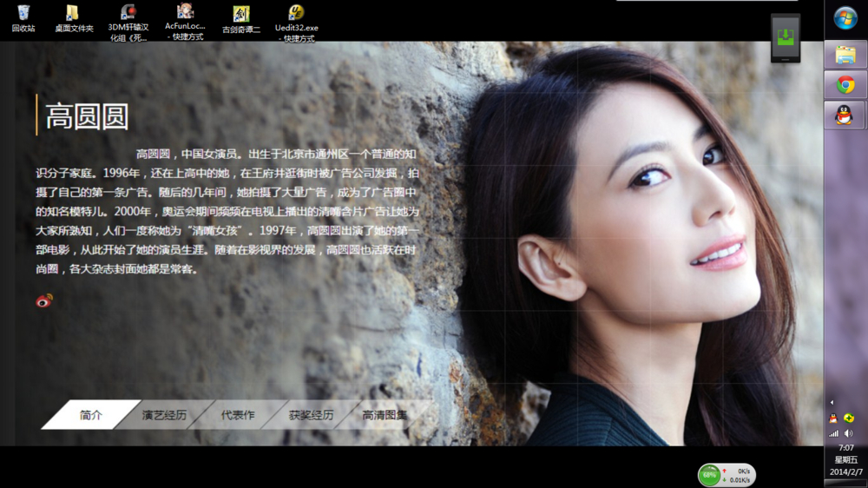Open the 代表作 tab
The height and width of the screenshot is (488, 868).
pyautogui.click(x=238, y=415)
